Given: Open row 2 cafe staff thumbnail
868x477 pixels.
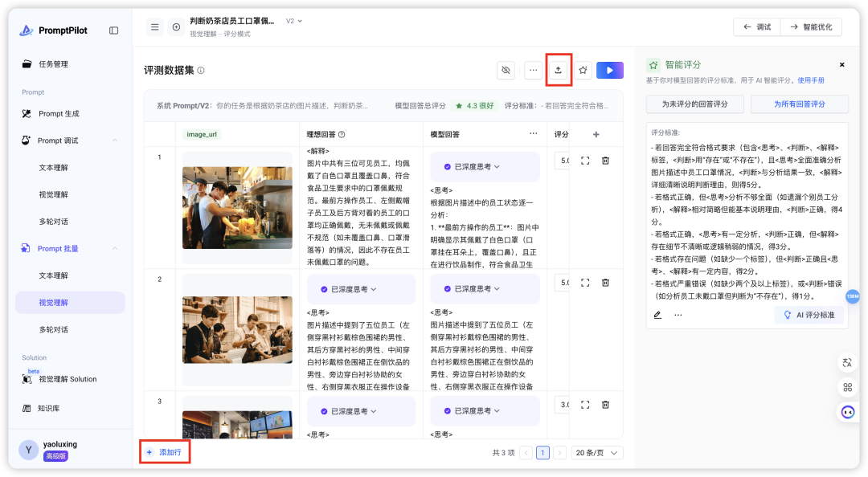Looking at the screenshot, I should click(237, 330).
